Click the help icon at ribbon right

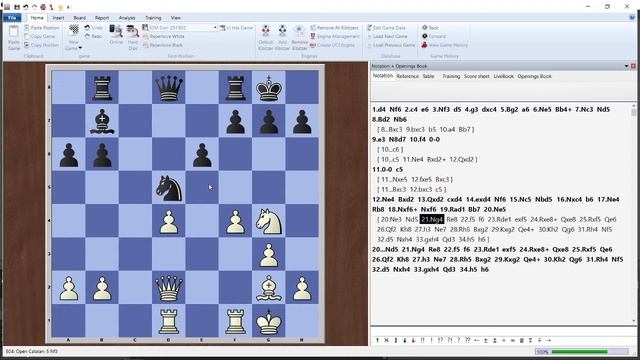tap(632, 18)
